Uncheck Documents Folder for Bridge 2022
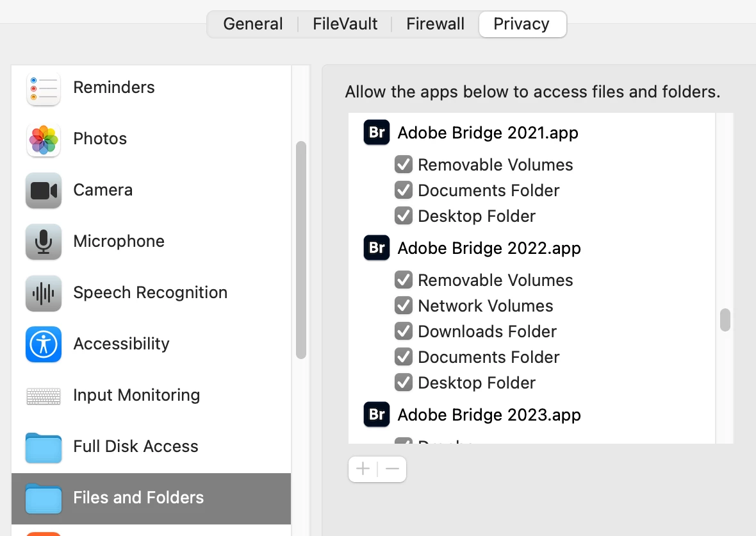The image size is (756, 536). [404, 356]
